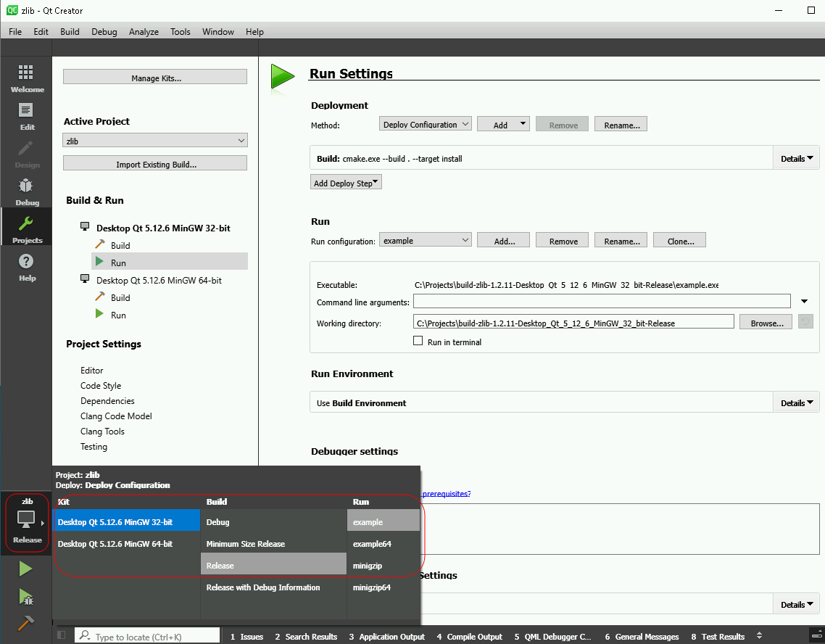Image resolution: width=825 pixels, height=644 pixels.
Task: Click the progress details toggle at bottom right
Action: click(816, 635)
